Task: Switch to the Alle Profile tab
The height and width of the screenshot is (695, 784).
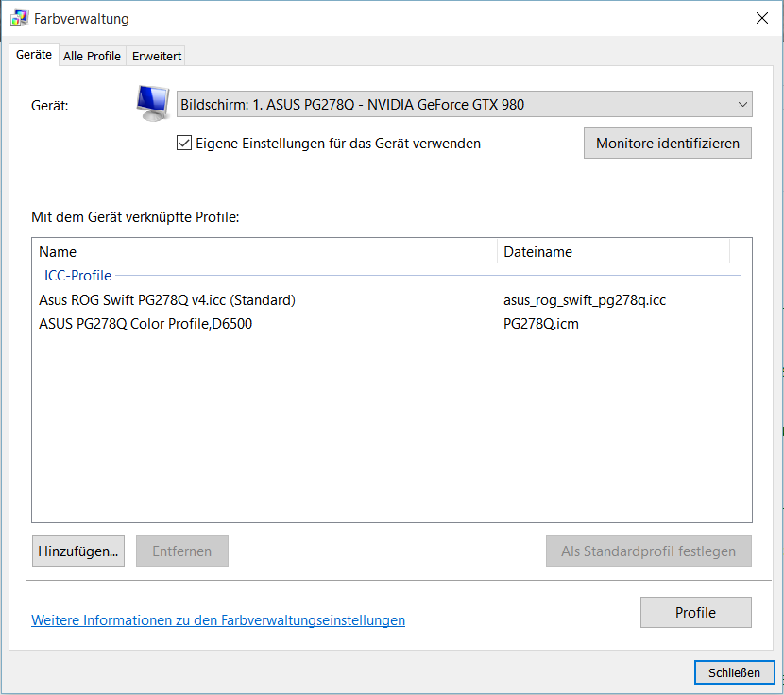Action: (x=92, y=56)
